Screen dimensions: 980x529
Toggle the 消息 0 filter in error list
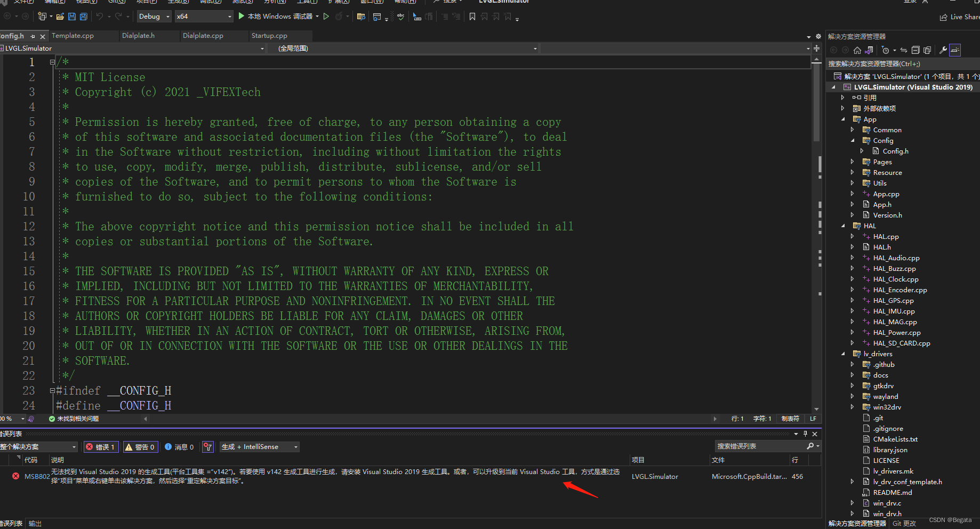(179, 447)
